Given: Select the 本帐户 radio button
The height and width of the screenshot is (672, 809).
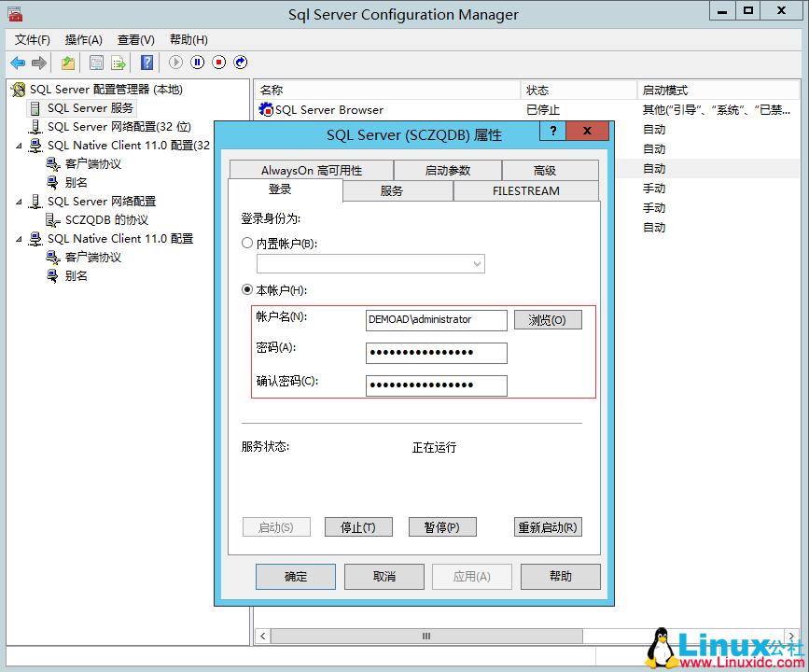Looking at the screenshot, I should [244, 289].
